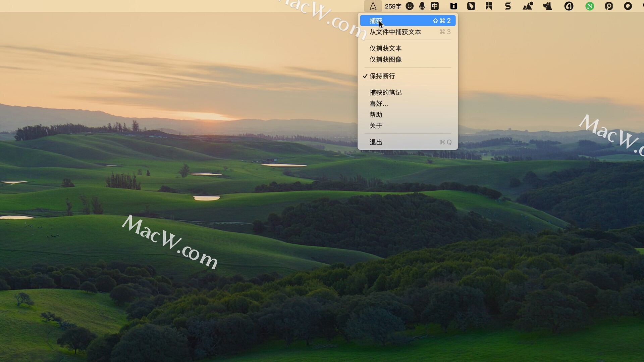Click the 259字 word count menu bar item
The image size is (644, 362).
(x=393, y=6)
